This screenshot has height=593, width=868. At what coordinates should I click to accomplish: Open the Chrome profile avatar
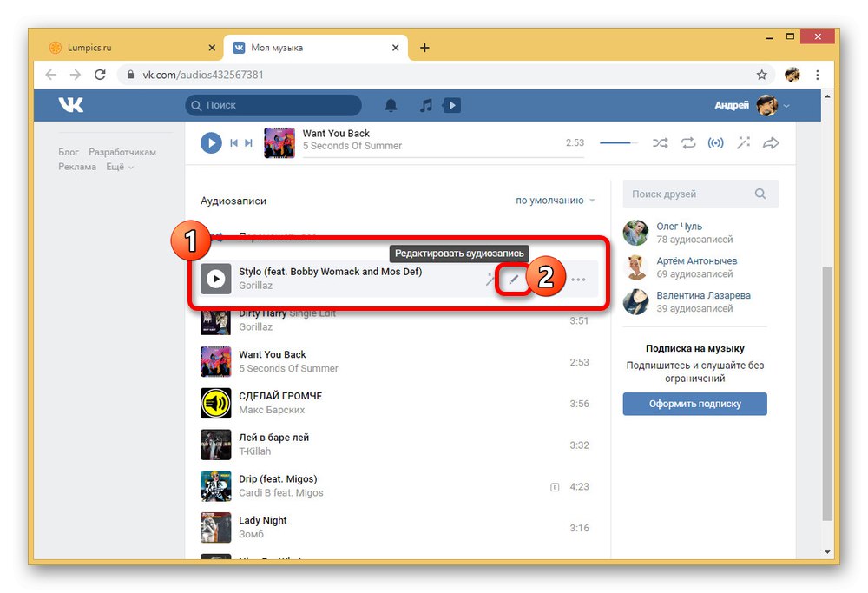[x=792, y=75]
